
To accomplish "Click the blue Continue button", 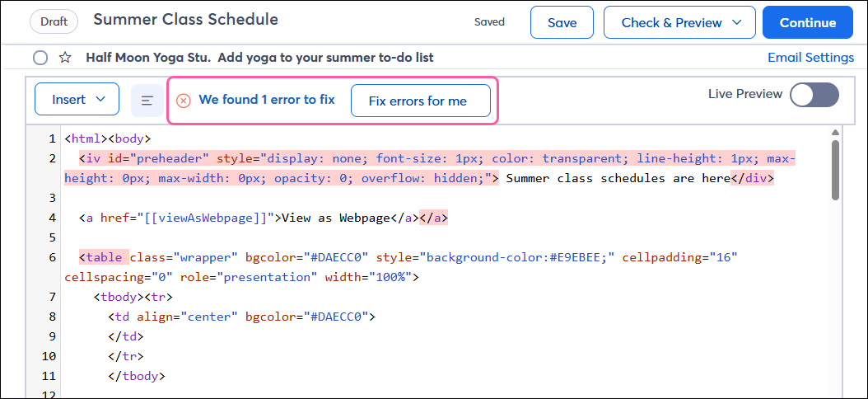I will [808, 23].
